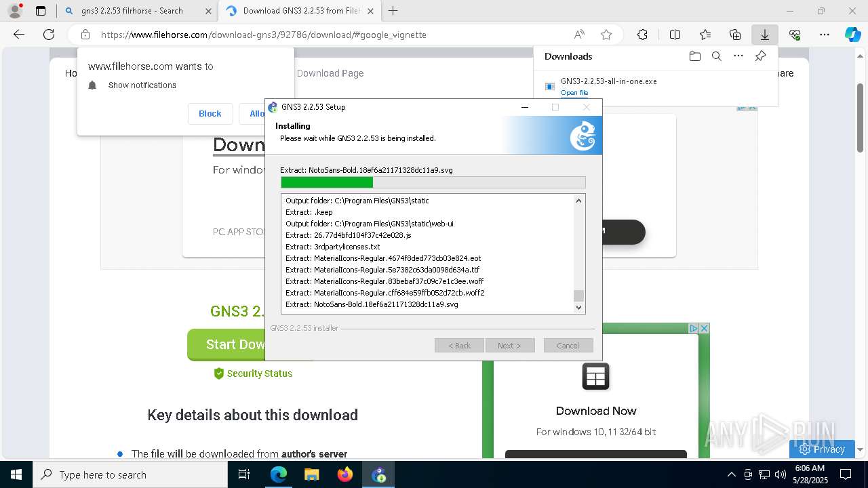Click the Security Status link
The width and height of the screenshot is (868, 488).
click(252, 373)
